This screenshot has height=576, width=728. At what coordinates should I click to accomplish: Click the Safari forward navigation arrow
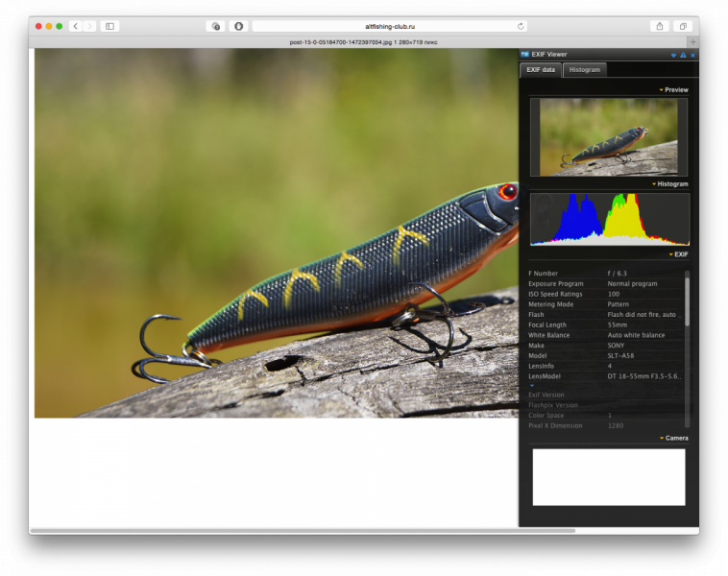pyautogui.click(x=89, y=26)
